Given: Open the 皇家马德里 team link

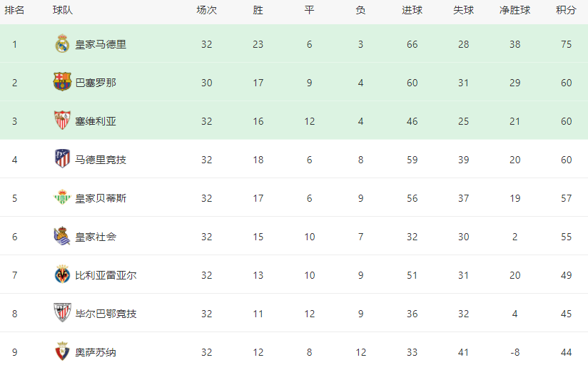Looking at the screenshot, I should (101, 44).
